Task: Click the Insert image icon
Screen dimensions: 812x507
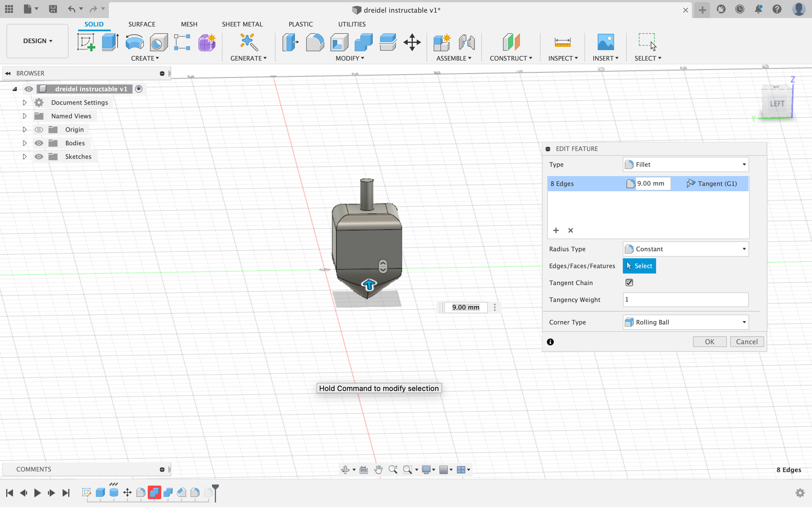Action: (x=605, y=42)
